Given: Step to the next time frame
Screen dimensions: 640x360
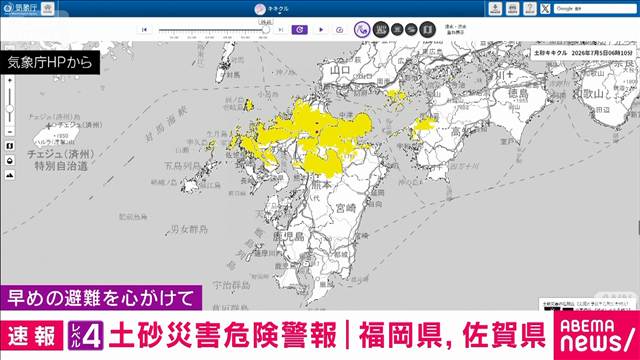Looking at the screenshot, I should 280,30.
